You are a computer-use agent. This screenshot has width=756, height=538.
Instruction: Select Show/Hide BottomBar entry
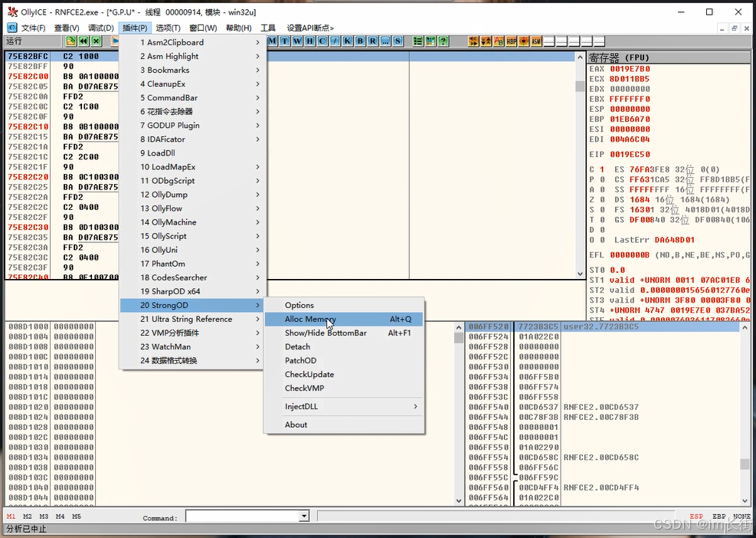click(344, 333)
